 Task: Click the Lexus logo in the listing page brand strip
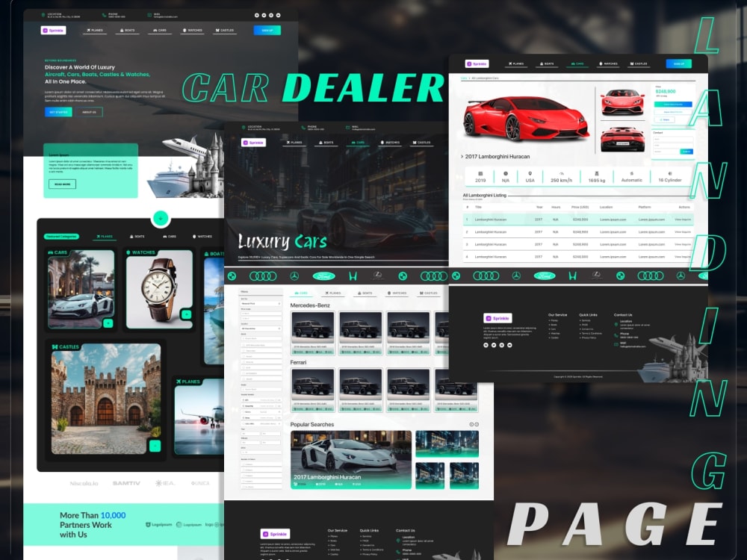(377, 276)
